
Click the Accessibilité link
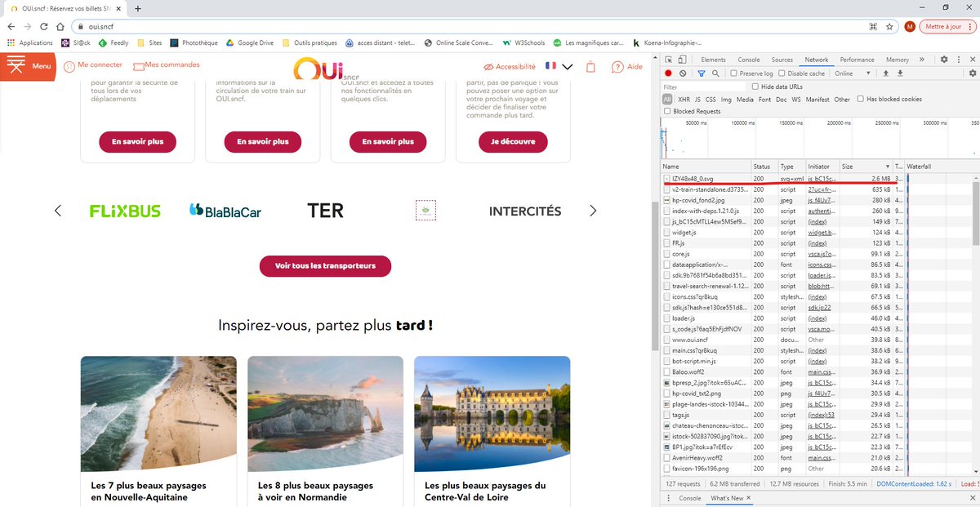(x=510, y=67)
